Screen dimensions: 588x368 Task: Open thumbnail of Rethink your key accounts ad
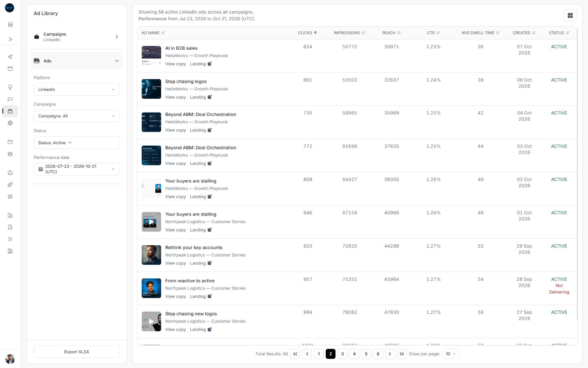(x=151, y=255)
